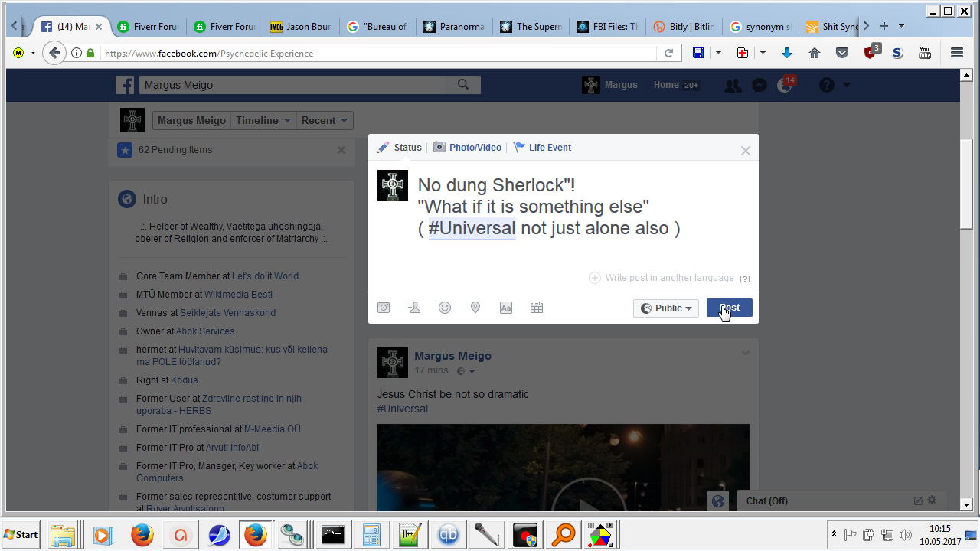Click the photo camera icon in composer
This screenshot has height=551, width=980.
384,308
